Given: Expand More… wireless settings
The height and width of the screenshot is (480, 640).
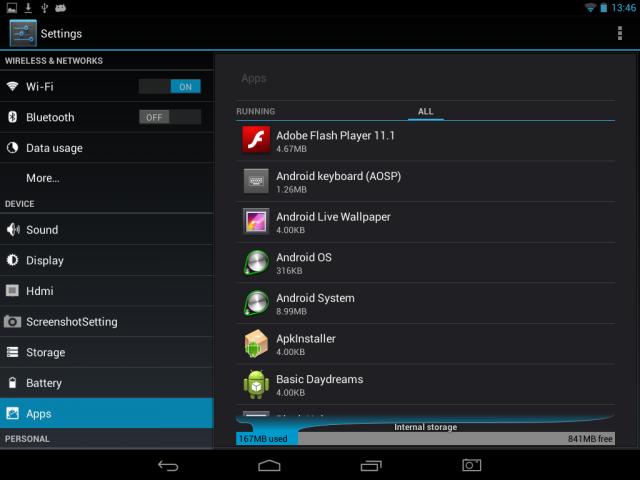Looking at the screenshot, I should 43,178.
